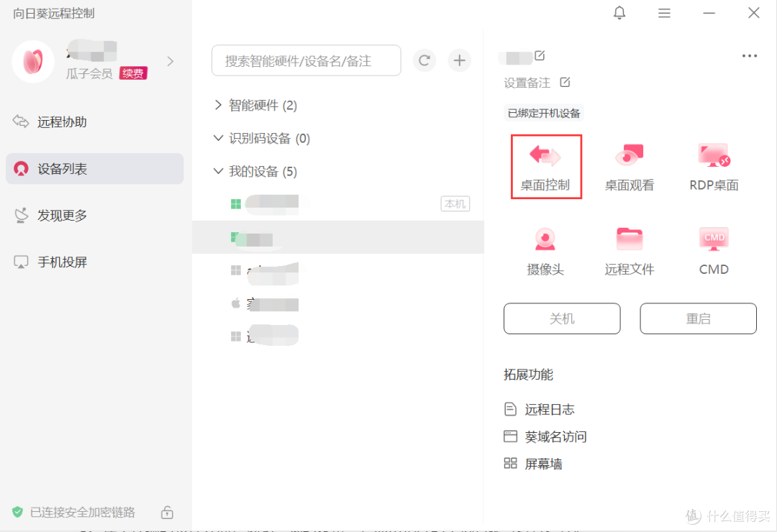Open 远程日志 remote log

click(x=539, y=409)
